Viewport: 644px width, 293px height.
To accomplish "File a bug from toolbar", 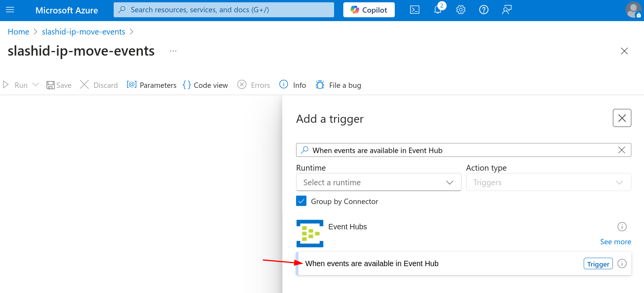I will 338,85.
